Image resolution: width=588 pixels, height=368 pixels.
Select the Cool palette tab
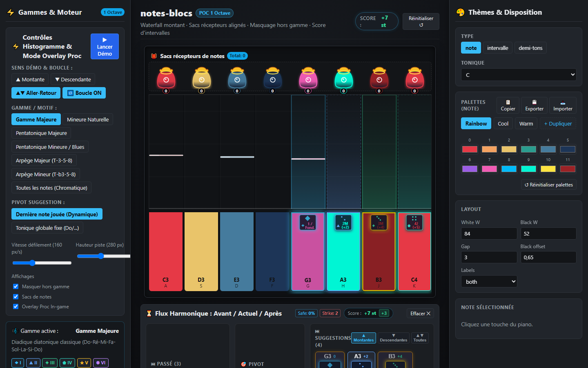click(x=503, y=123)
